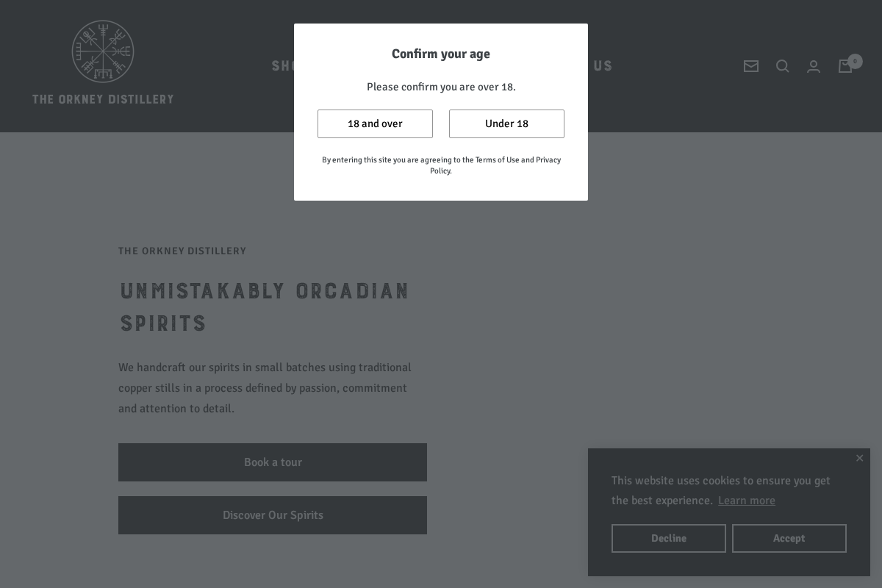Viewport: 882px width, 588px height.
Task: Open the Terms of Use link
Action: [496, 159]
